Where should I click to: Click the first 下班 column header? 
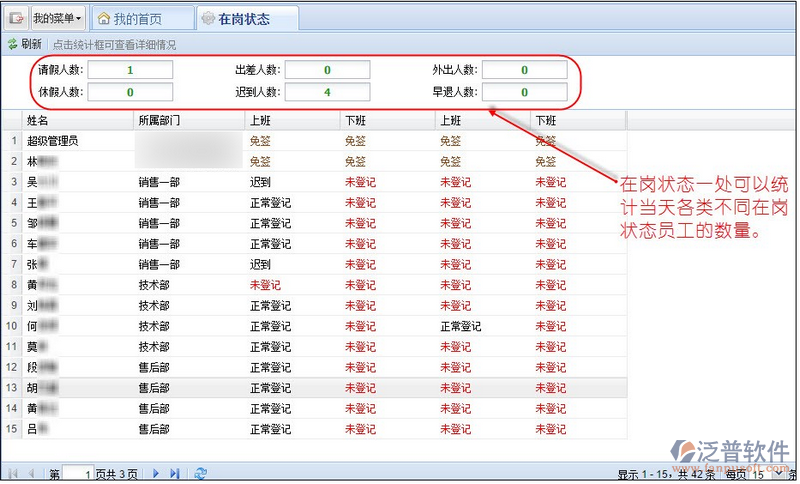[388, 121]
